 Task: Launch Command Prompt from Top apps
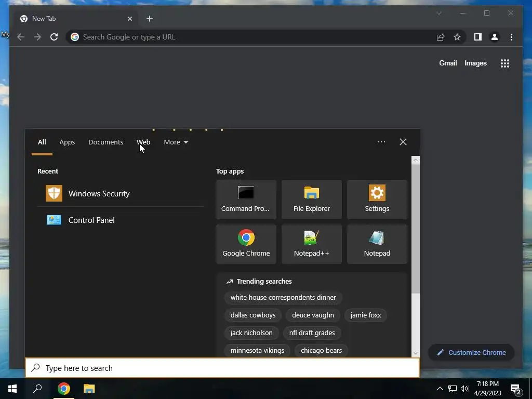[x=246, y=199]
